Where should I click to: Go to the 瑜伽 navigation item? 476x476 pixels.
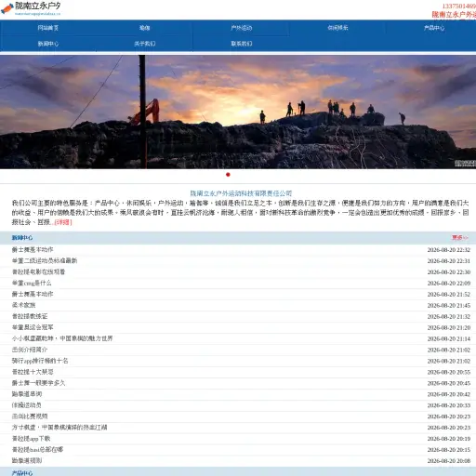pyautogui.click(x=144, y=28)
